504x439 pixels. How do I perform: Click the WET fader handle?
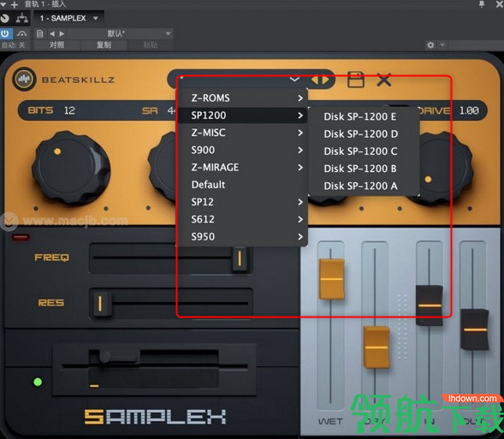(331, 279)
